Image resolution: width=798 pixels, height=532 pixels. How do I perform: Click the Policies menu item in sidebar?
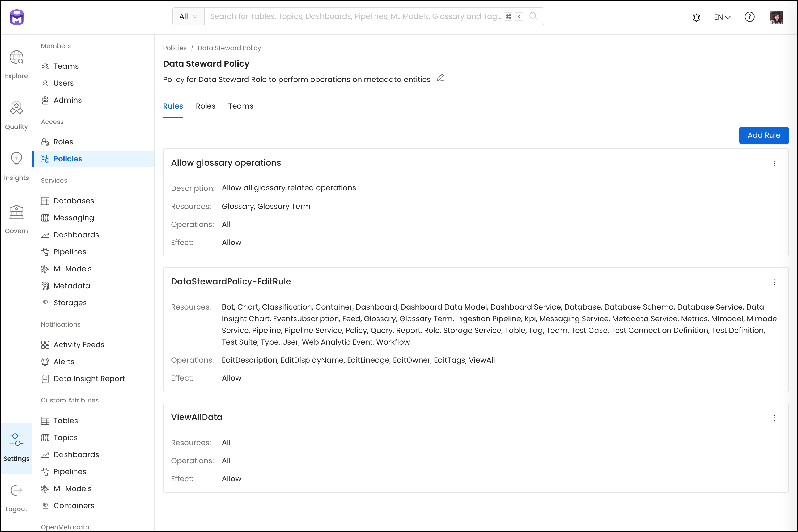[x=67, y=158]
